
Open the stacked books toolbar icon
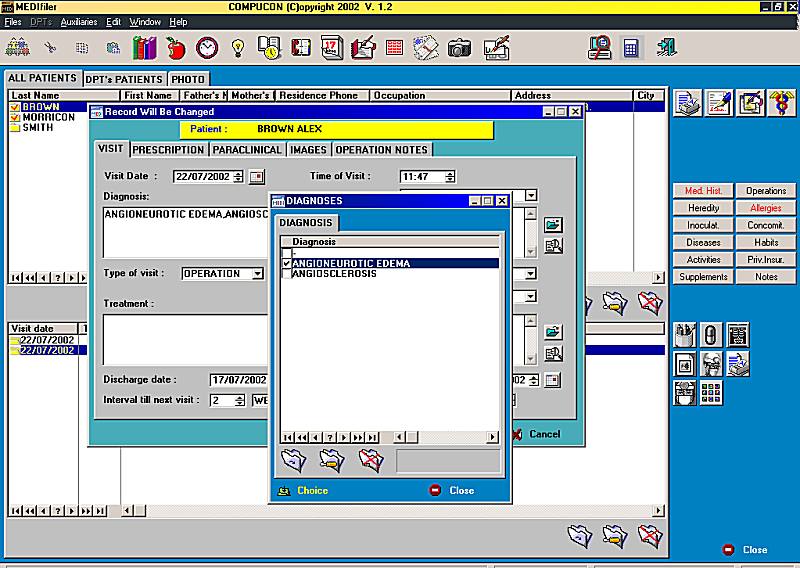pyautogui.click(x=144, y=48)
